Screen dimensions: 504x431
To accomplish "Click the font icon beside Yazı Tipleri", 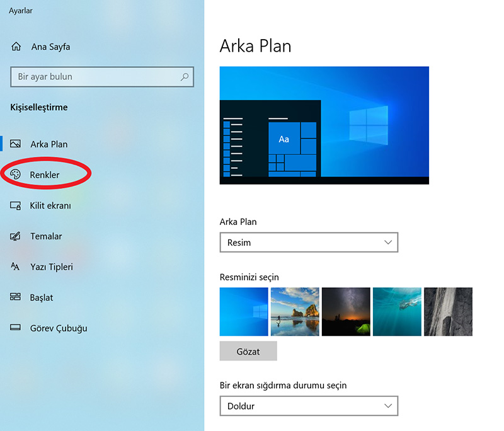I will pyautogui.click(x=15, y=267).
